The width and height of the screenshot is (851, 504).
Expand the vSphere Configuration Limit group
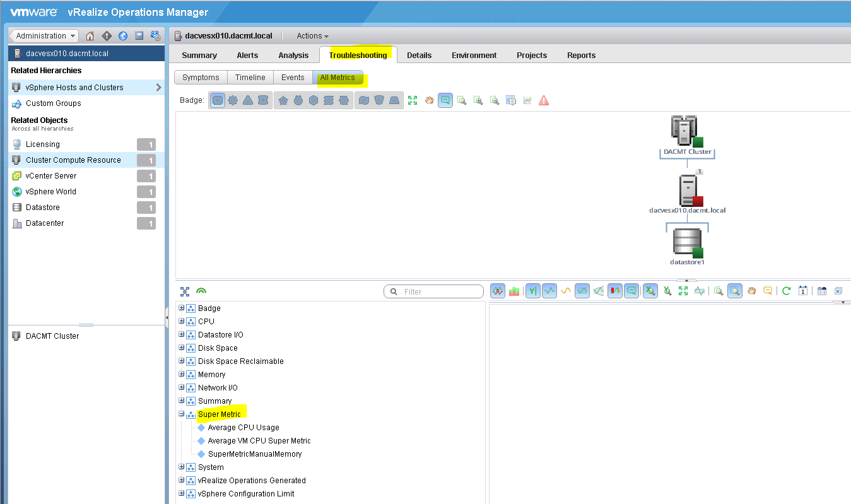point(182,493)
